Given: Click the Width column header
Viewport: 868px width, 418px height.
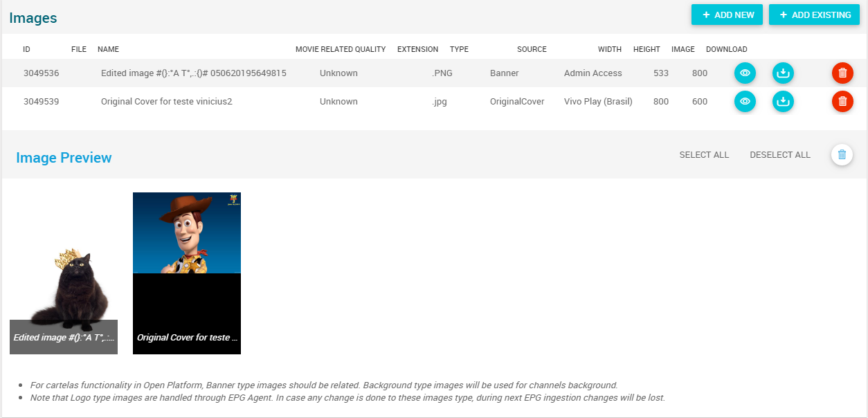Looking at the screenshot, I should (609, 49).
